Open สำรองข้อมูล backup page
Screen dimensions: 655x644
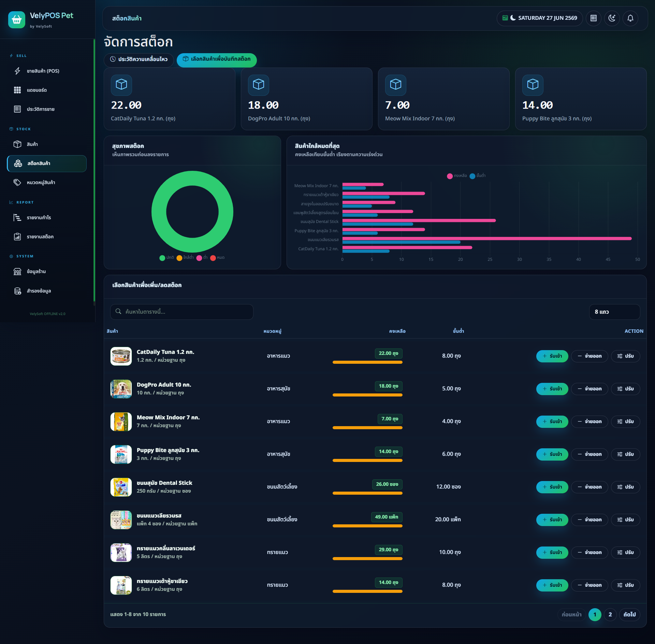pos(47,291)
